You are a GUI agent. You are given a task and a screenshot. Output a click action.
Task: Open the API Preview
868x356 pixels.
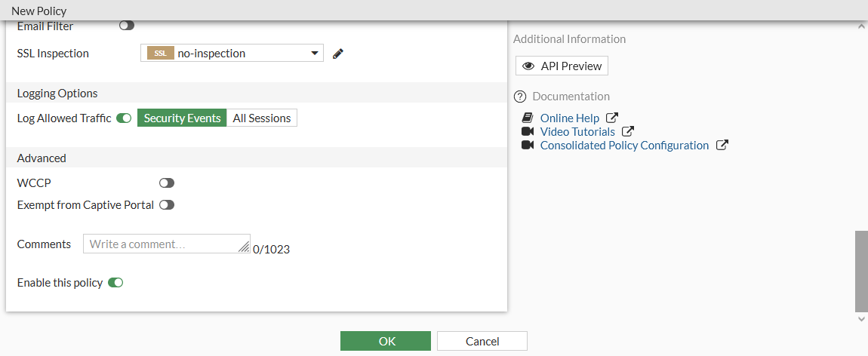pyautogui.click(x=562, y=66)
